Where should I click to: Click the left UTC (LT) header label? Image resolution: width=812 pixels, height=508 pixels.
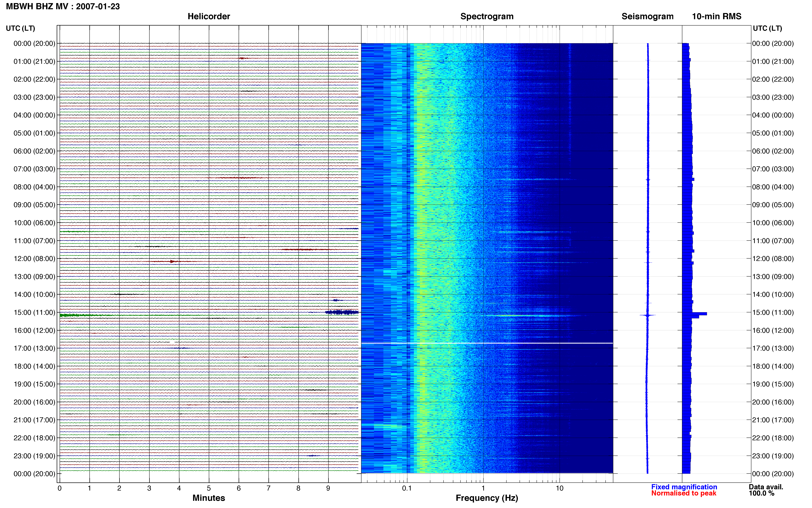21,28
